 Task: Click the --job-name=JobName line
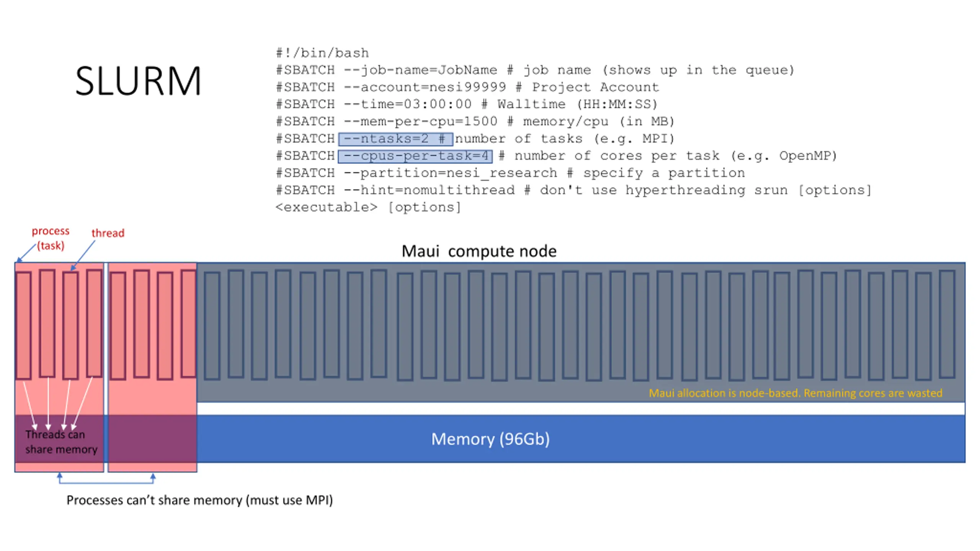click(x=535, y=70)
